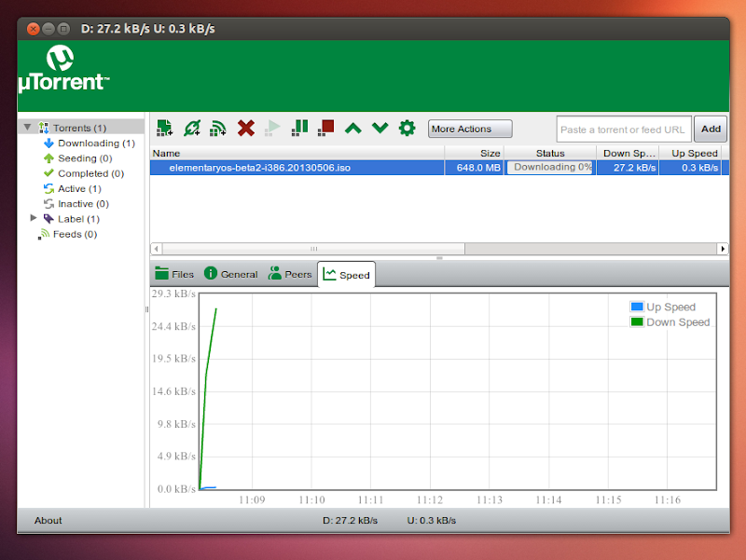Click the 29.3 kB/s axis label
This screenshot has width=746, height=560.
[x=173, y=294]
